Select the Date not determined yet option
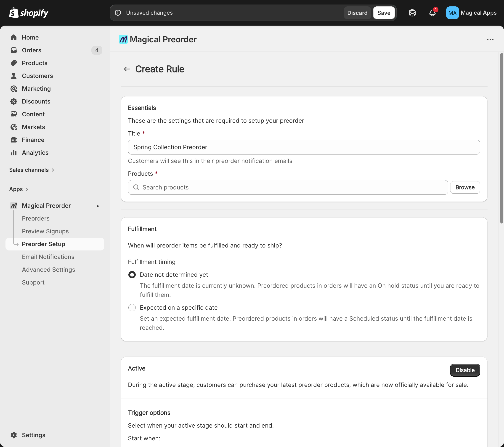The height and width of the screenshot is (447, 504). [x=132, y=274]
